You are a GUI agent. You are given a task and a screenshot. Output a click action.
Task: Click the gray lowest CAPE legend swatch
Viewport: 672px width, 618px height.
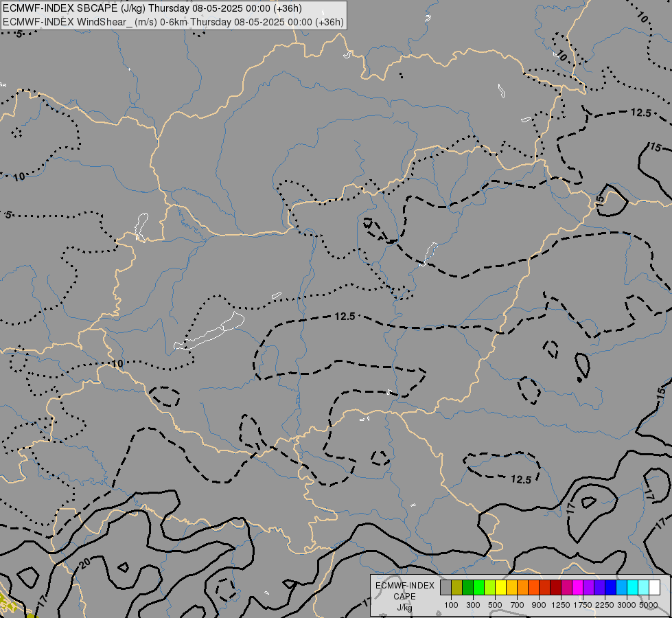tap(445, 587)
